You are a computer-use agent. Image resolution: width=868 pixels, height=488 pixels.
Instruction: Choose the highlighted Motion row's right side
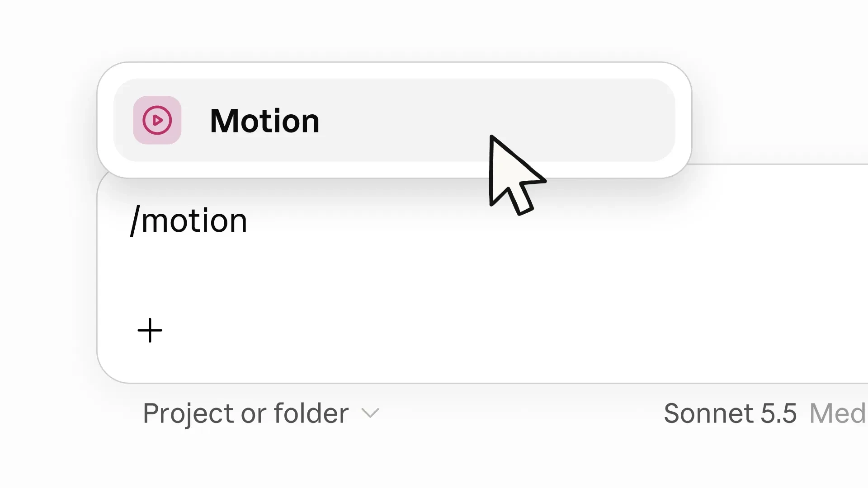[x=610, y=120]
